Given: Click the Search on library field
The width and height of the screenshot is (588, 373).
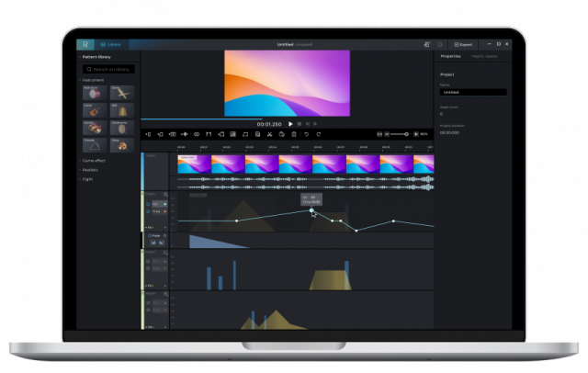Looking at the screenshot, I should [108, 69].
